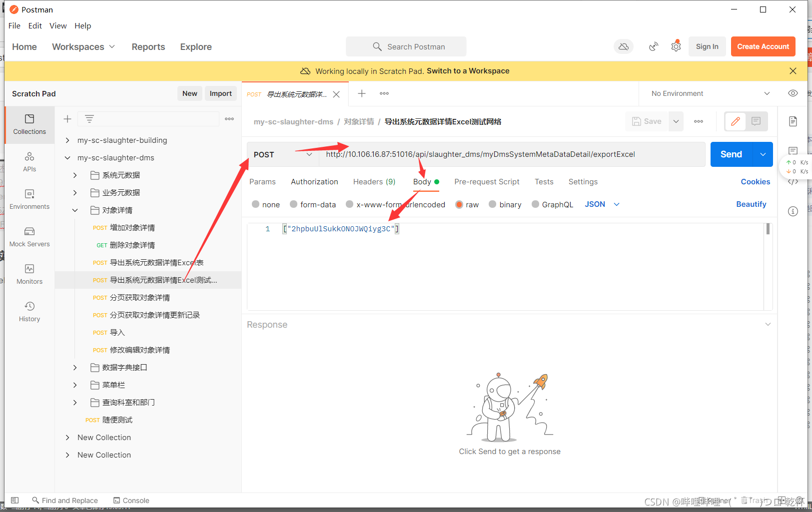Open documentation icon in right sidebar
812x512 pixels.
[x=793, y=121]
